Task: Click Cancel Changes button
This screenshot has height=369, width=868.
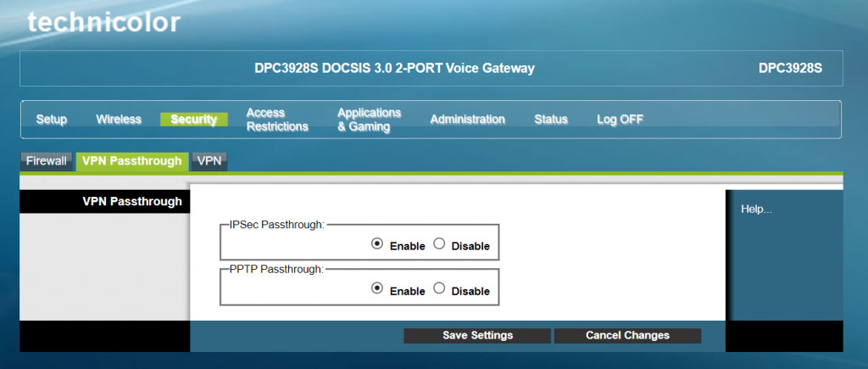Action: pyautogui.click(x=628, y=336)
